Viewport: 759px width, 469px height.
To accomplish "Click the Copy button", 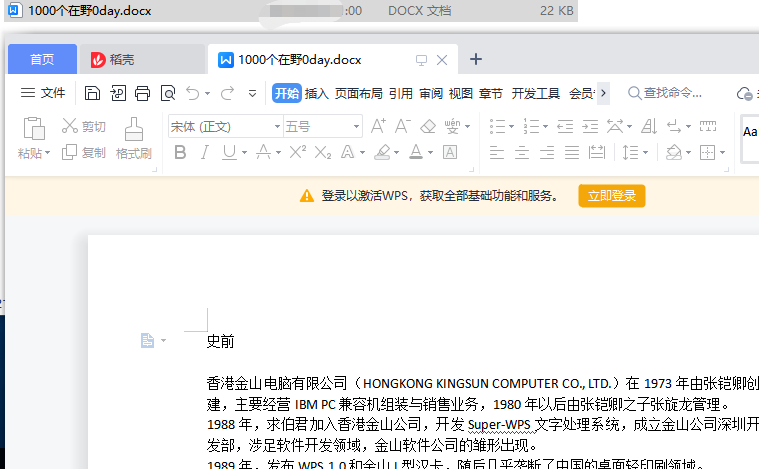I will [83, 152].
